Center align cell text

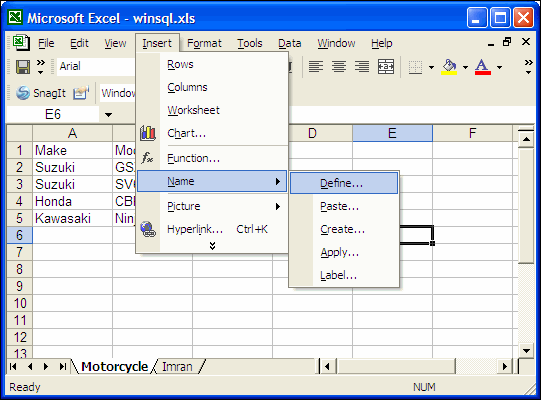pos(339,67)
